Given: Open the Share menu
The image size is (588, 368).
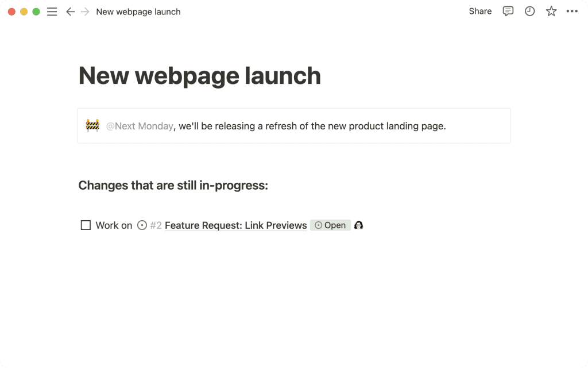Looking at the screenshot, I should coord(480,11).
